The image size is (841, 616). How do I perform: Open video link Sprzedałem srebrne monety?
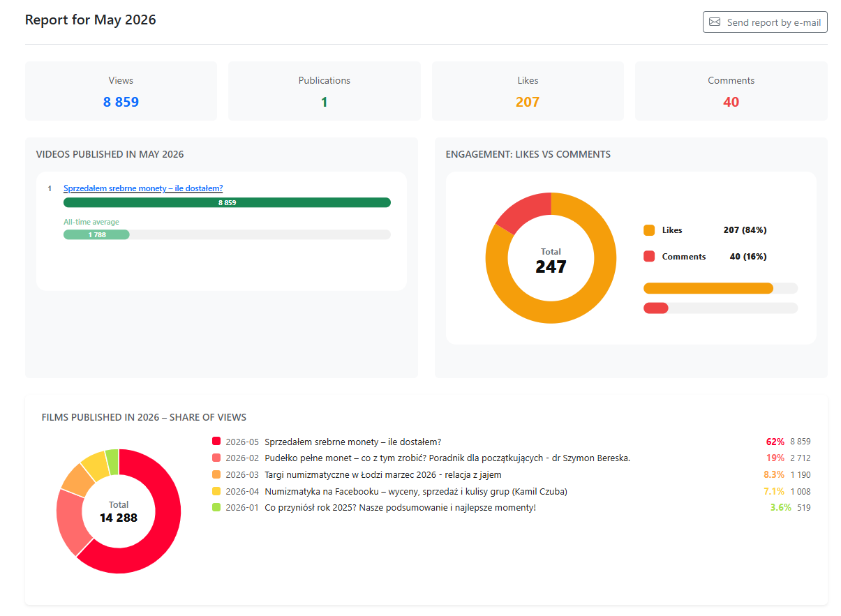click(x=143, y=188)
